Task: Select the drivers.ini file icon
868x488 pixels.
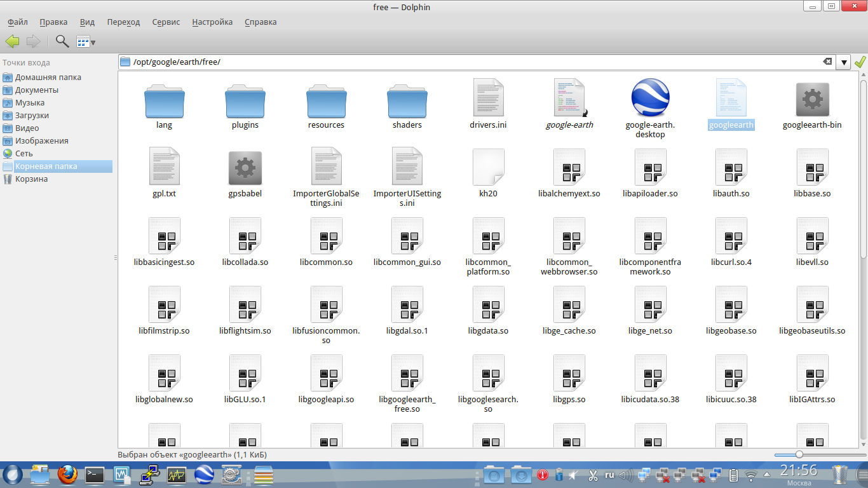Action: pos(488,98)
